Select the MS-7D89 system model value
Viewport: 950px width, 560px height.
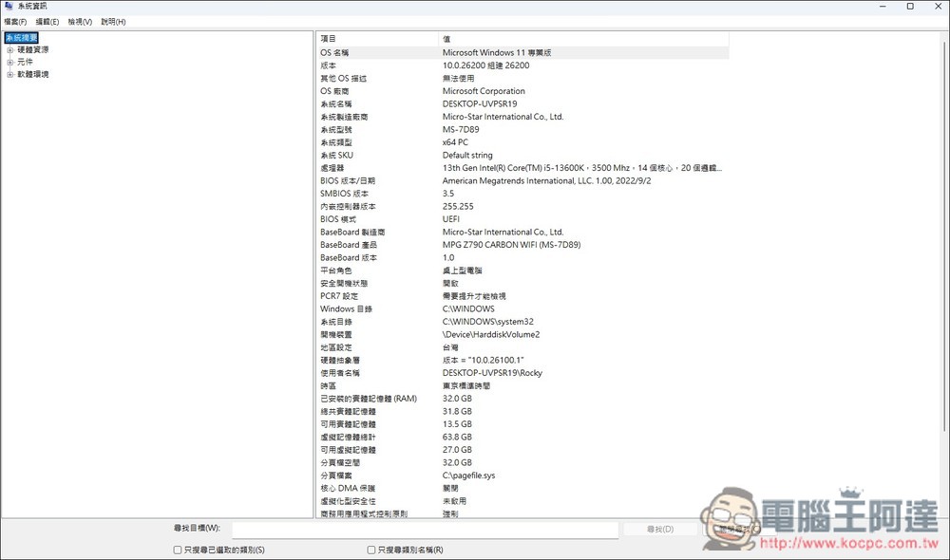pos(461,129)
